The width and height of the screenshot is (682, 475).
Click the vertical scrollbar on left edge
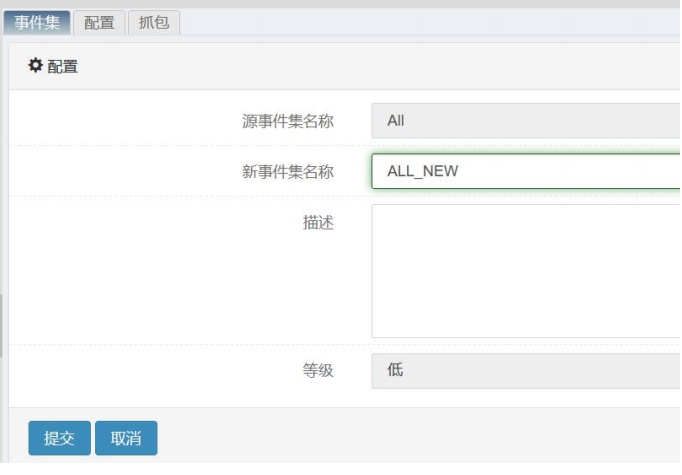pyautogui.click(x=1, y=325)
